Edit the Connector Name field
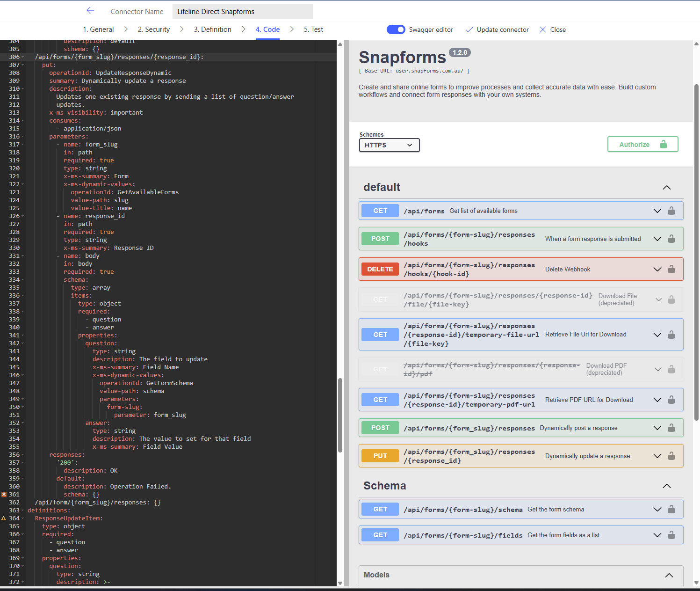The height and width of the screenshot is (591, 700). click(x=242, y=11)
